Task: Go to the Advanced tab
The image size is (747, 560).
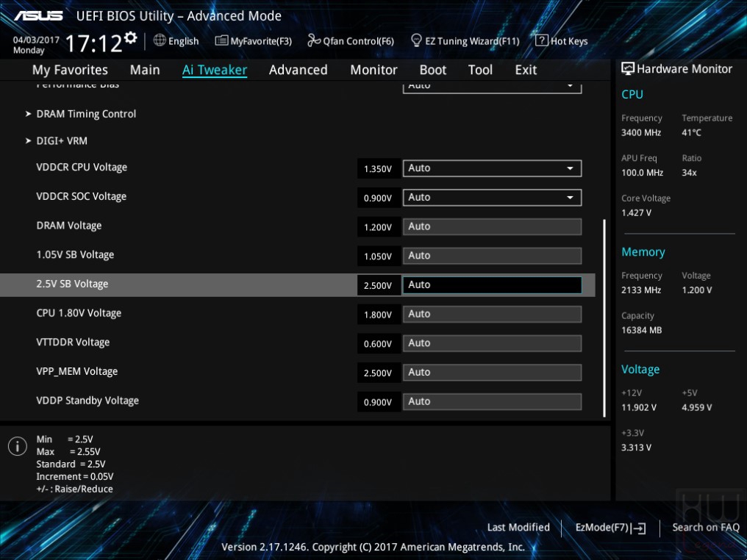Action: pos(299,70)
